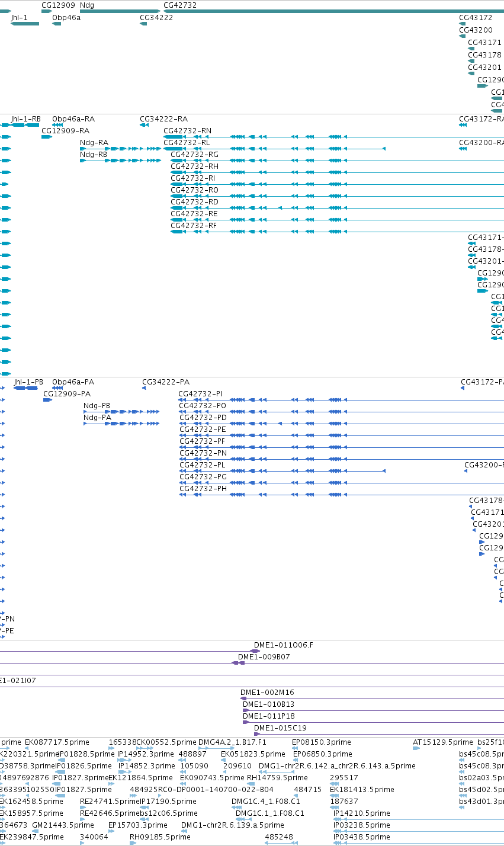Click the Jhl-1-RB transcript label
This screenshot has height=846, width=504.
coord(26,119)
